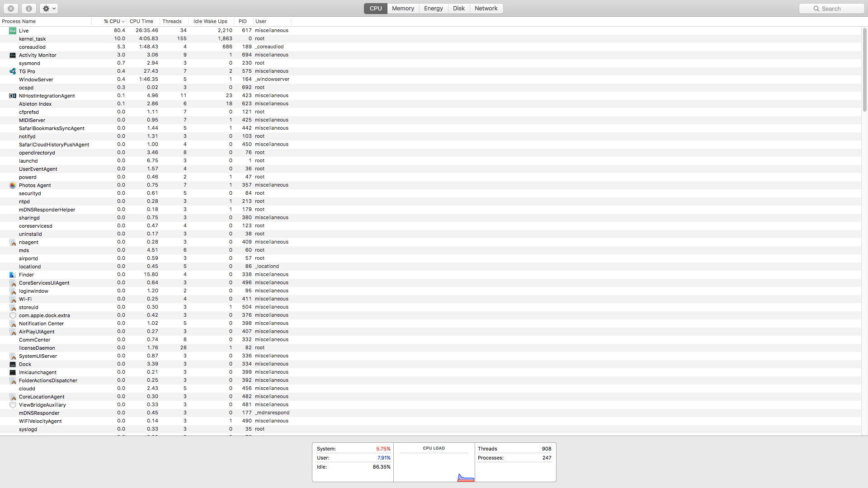
Task: Click the Photos Agent pinwheel icon
Action: [13, 185]
